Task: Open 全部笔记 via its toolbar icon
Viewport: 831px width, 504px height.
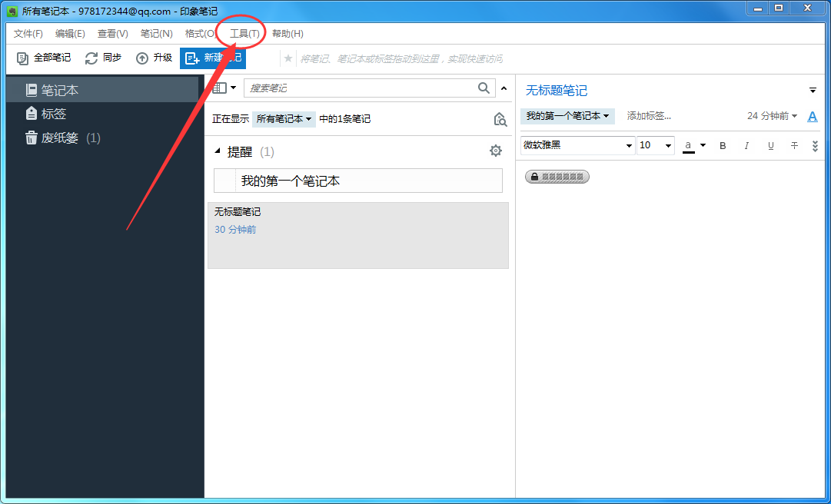Action: click(x=22, y=58)
